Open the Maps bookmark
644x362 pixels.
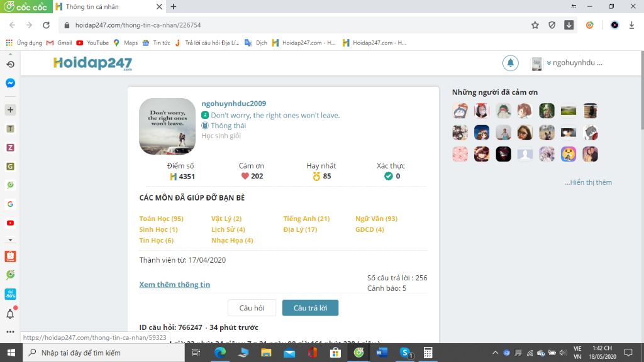[x=126, y=43]
